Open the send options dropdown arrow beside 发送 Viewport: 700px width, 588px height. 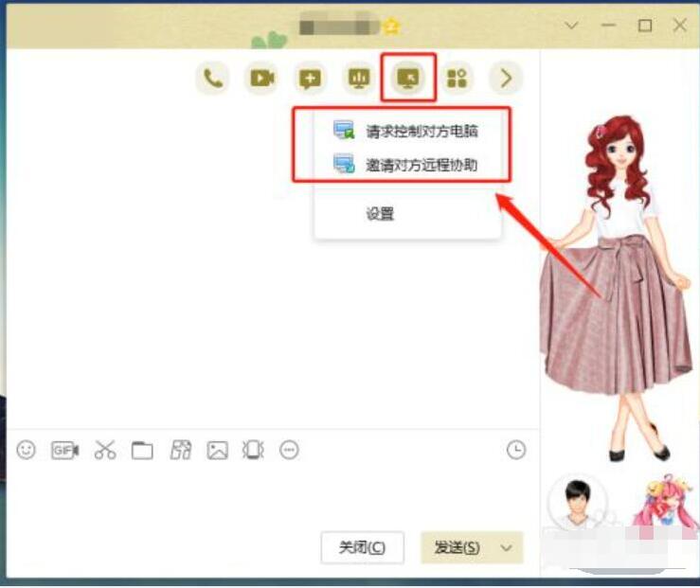pos(509,547)
